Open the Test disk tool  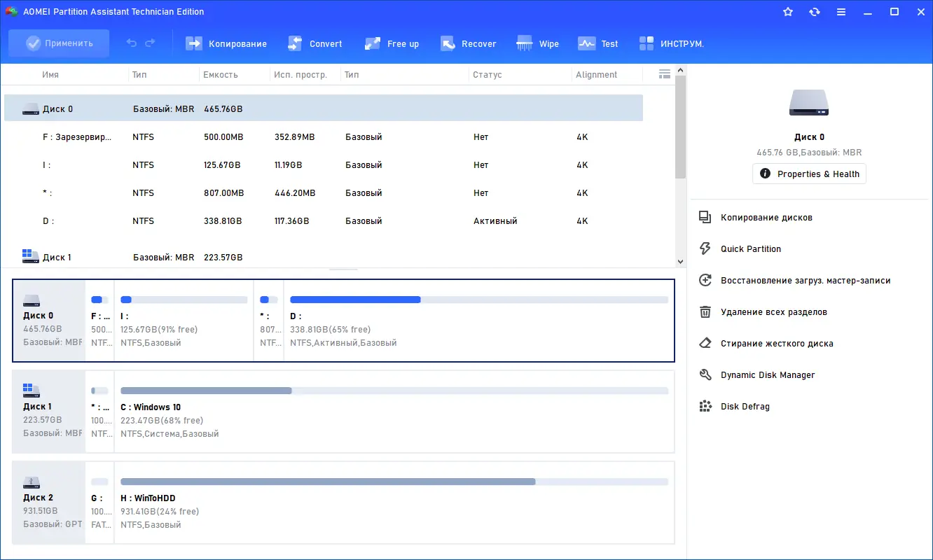point(597,43)
